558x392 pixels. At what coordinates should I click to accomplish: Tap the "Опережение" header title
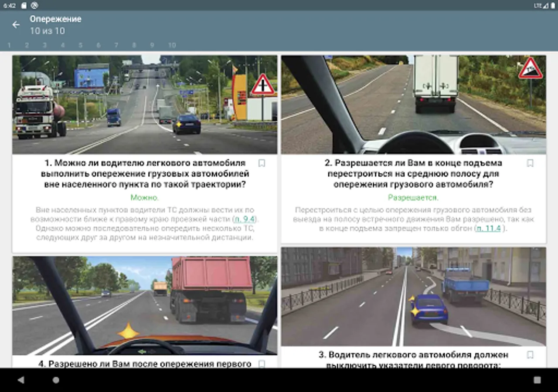tap(55, 19)
